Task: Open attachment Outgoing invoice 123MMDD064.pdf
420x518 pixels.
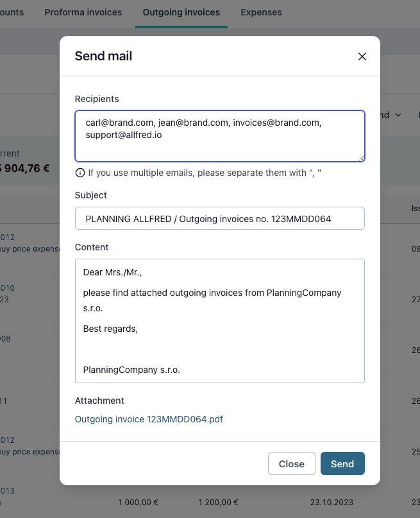Action: pyautogui.click(x=149, y=419)
